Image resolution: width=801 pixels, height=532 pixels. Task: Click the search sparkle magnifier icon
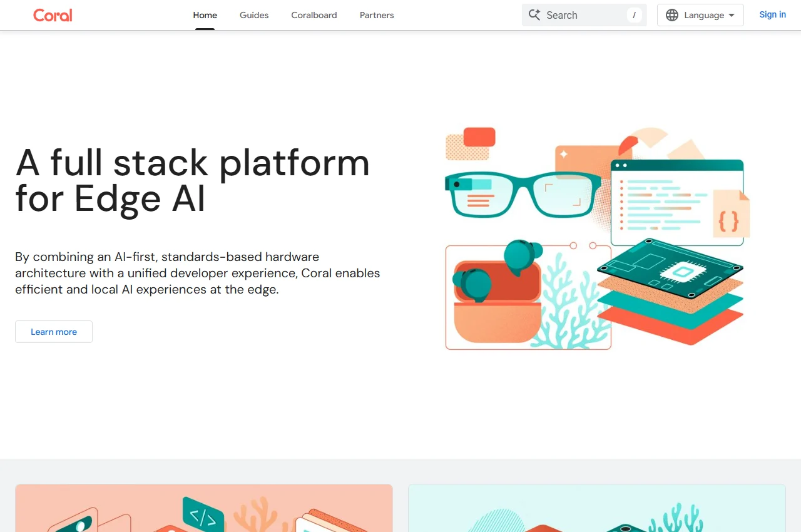click(534, 15)
